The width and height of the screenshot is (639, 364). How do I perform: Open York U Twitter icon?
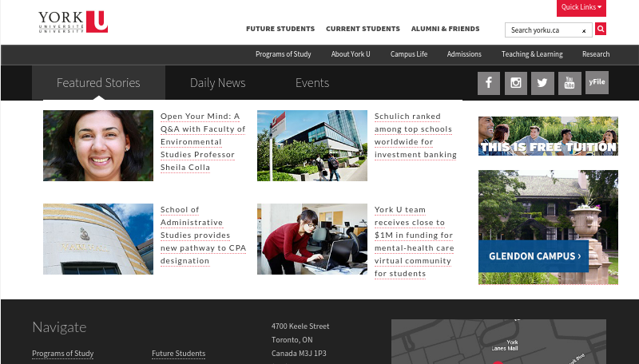click(542, 83)
